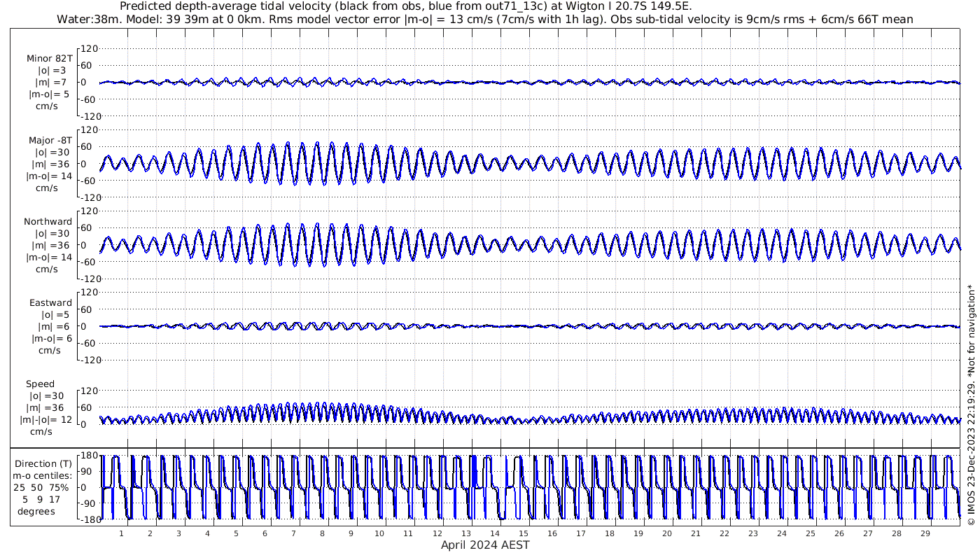Click the '|m-o|= 5' value under Minor
Screen dimensions: 980x560
[48, 94]
